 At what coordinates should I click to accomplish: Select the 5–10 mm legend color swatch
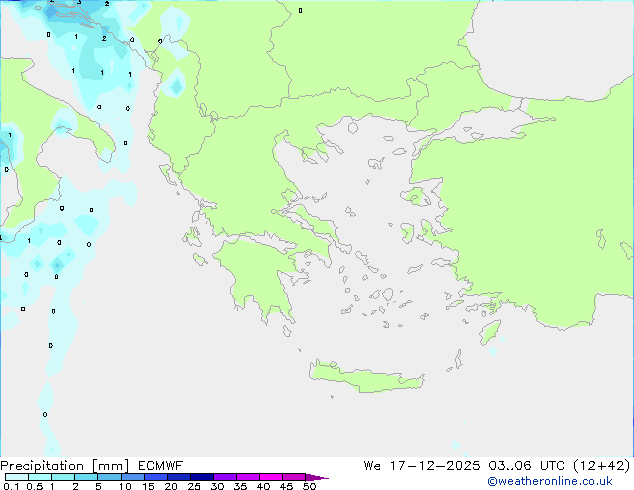click(109, 477)
